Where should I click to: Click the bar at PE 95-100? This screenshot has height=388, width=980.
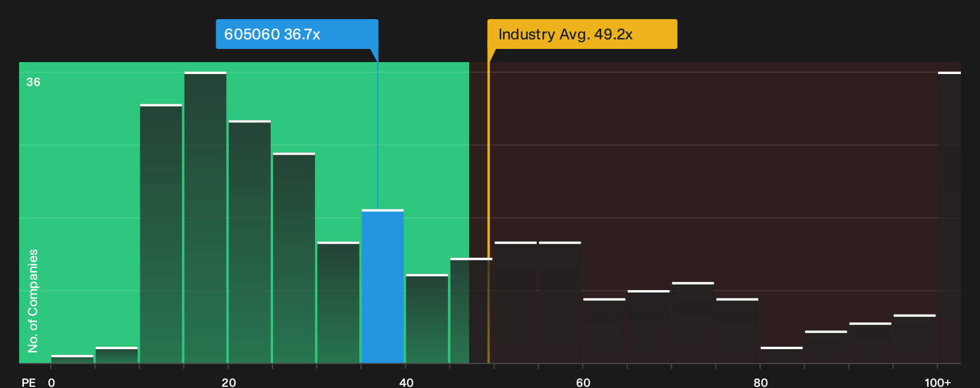pyautogui.click(x=914, y=339)
